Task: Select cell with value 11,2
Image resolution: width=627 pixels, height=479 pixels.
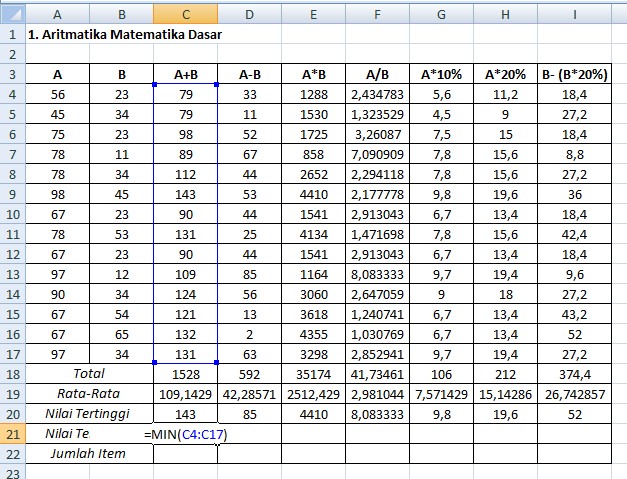Action: (x=505, y=94)
